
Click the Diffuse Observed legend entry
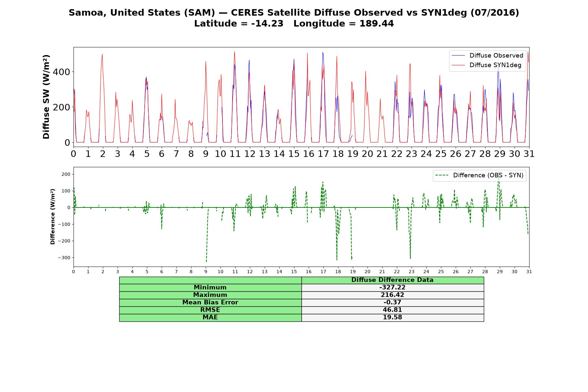click(x=496, y=56)
